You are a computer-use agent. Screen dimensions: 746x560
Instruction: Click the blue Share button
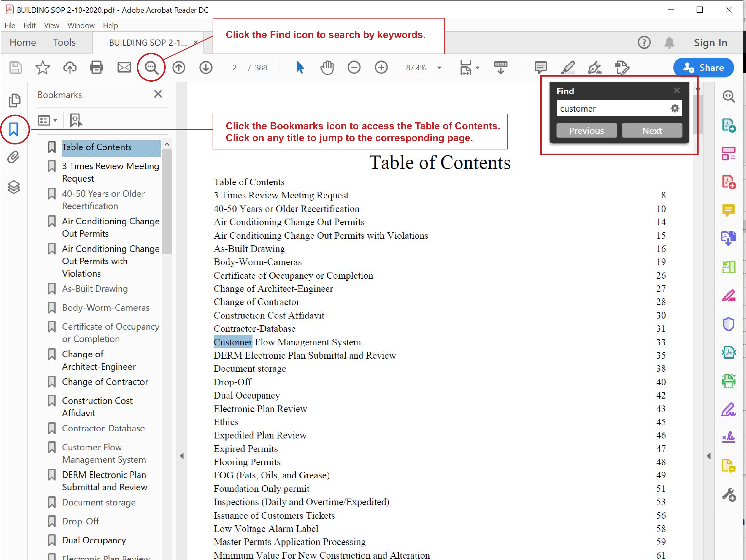(703, 67)
